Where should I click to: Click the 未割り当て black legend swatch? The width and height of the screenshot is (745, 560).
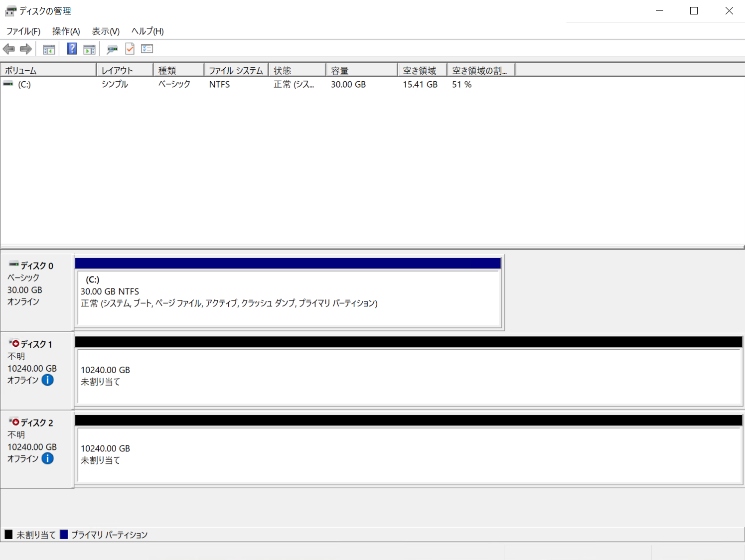pyautogui.click(x=7, y=534)
